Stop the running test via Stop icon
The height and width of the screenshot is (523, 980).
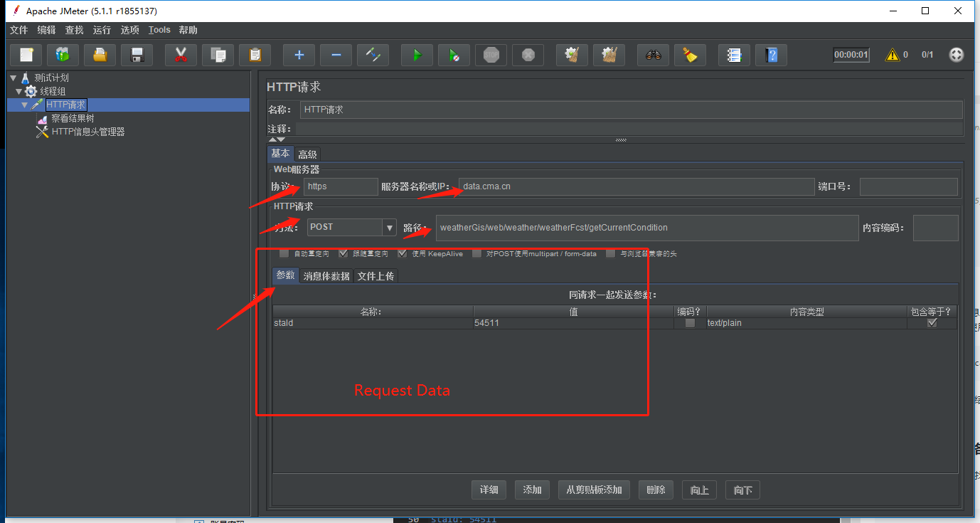coord(491,55)
